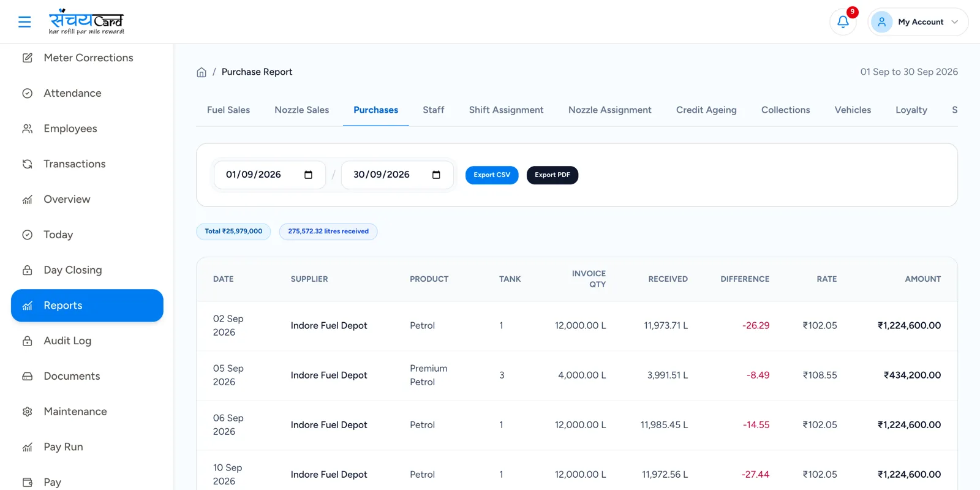Click the Day Closing lock icon

pyautogui.click(x=28, y=270)
